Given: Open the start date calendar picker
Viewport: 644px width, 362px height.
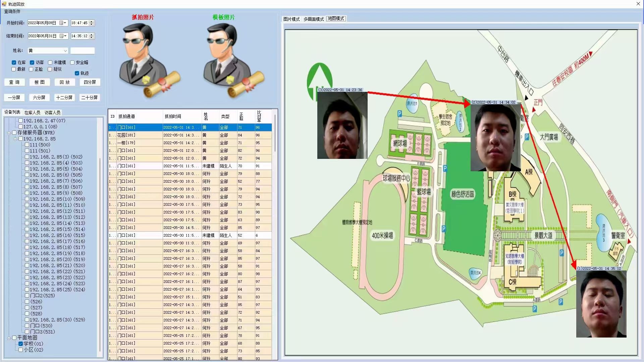Looking at the screenshot, I should pyautogui.click(x=63, y=23).
